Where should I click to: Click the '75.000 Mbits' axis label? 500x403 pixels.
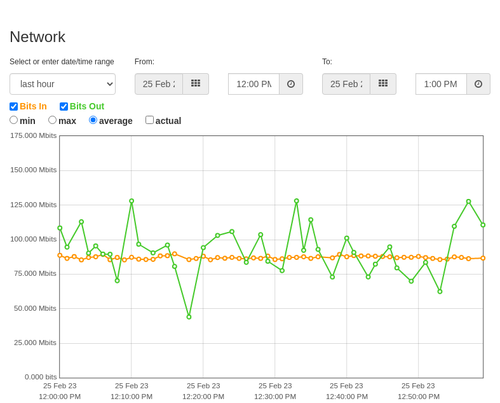(x=35, y=274)
